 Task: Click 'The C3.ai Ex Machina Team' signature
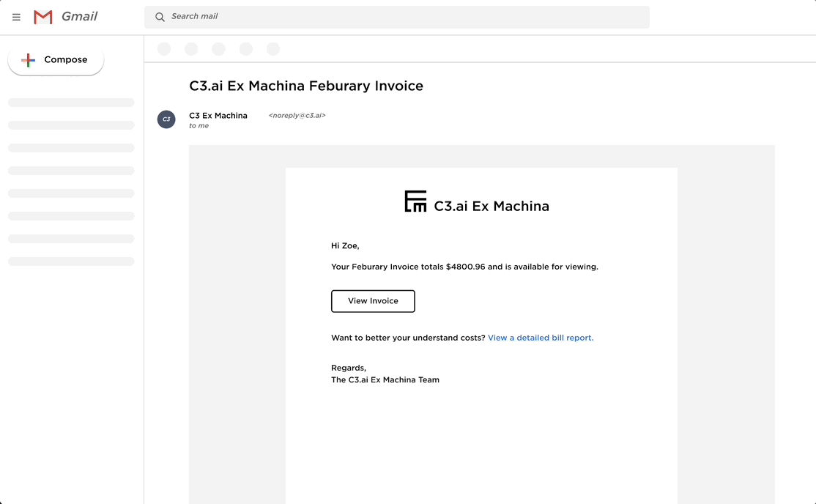(x=385, y=380)
